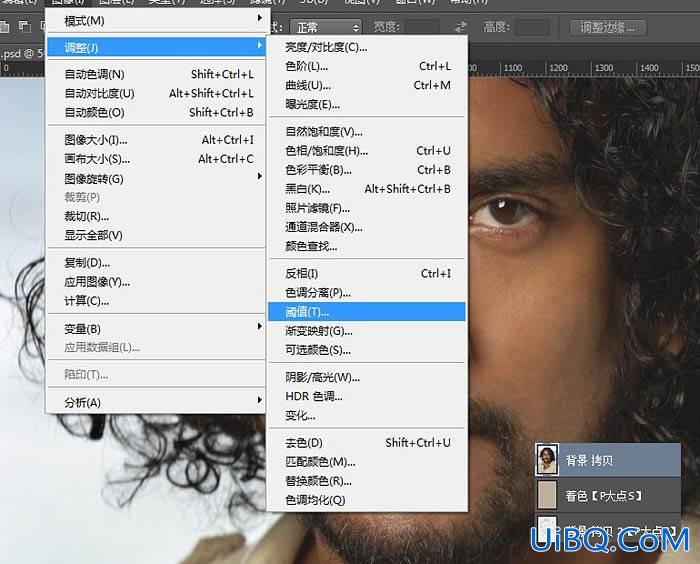The width and height of the screenshot is (700, 564).
Task: Open 曲线(U)... adjustment
Action: (x=367, y=85)
